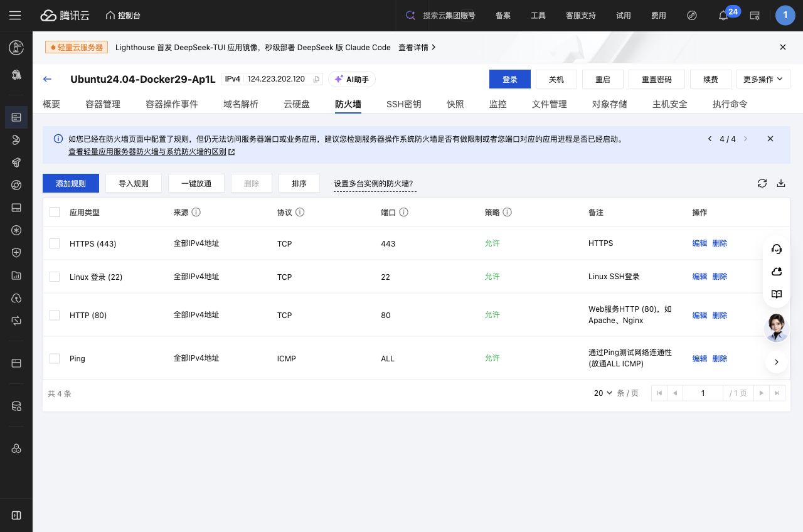Image resolution: width=803 pixels, height=532 pixels.
Task: Select all rules with header checkbox
Action: tap(55, 212)
